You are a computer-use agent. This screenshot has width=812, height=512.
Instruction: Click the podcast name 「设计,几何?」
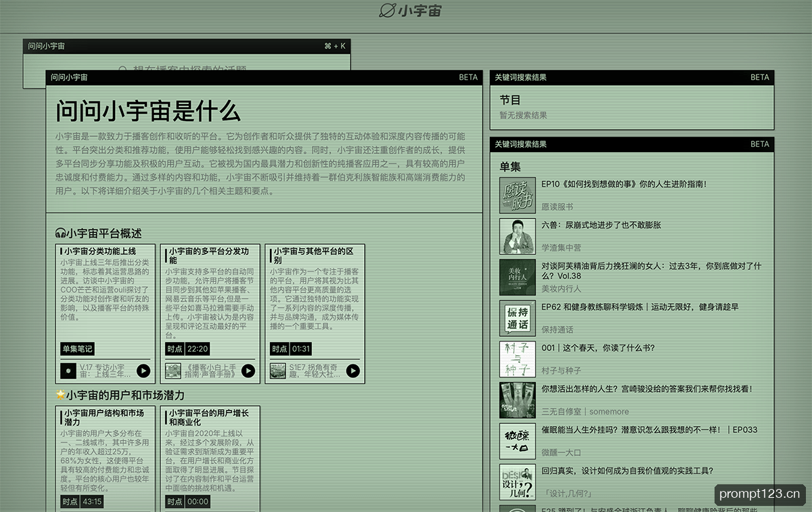[568, 494]
